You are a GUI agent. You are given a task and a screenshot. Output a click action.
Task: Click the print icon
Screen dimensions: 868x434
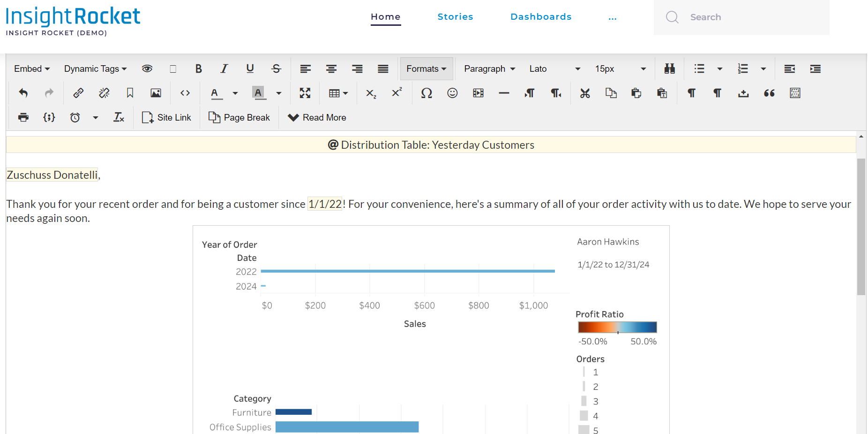coord(23,118)
